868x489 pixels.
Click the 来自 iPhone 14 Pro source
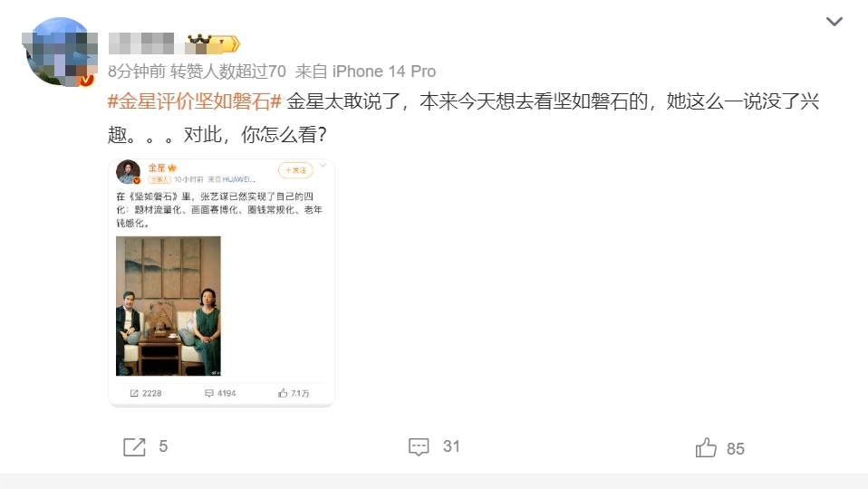click(x=365, y=72)
